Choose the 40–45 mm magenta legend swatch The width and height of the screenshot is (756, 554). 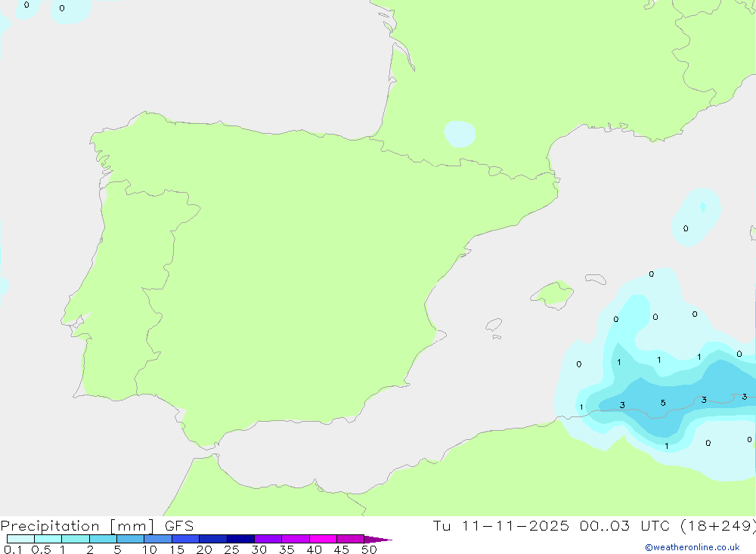point(323,539)
